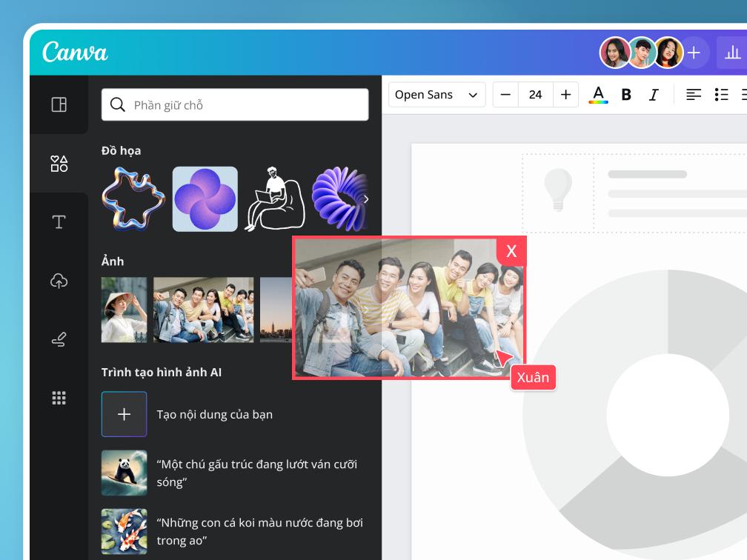Click the first collaborator avatar

click(x=614, y=53)
